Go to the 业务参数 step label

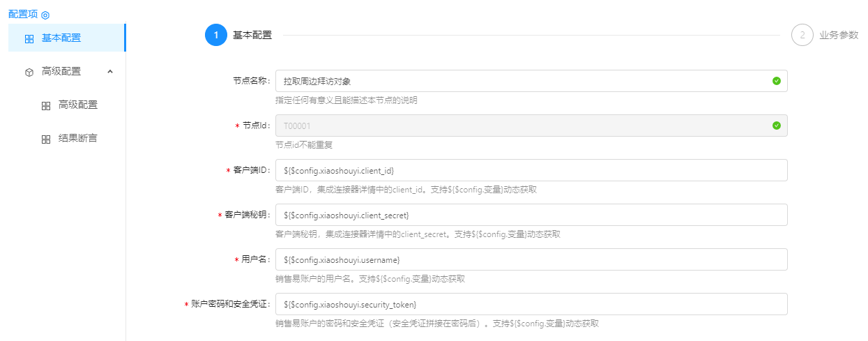839,35
